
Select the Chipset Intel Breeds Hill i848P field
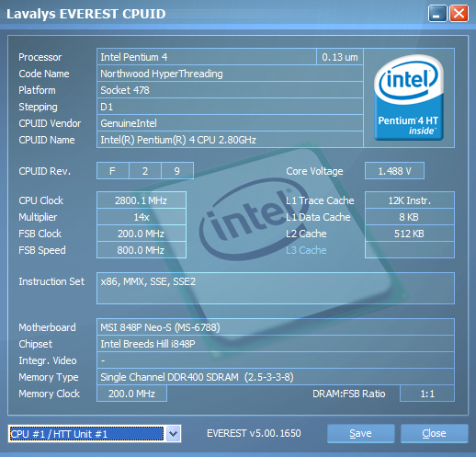tap(276, 344)
